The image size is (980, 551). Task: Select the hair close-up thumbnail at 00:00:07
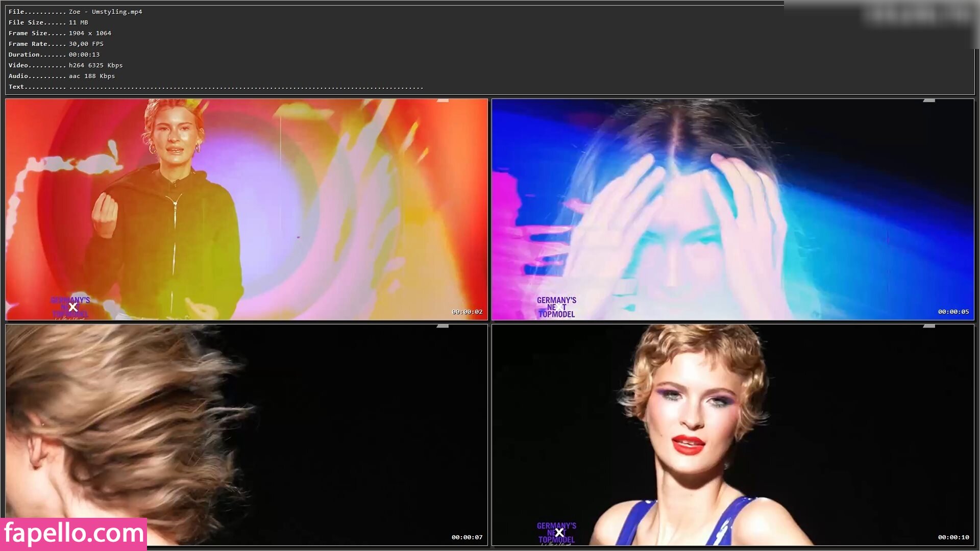pos(247,435)
